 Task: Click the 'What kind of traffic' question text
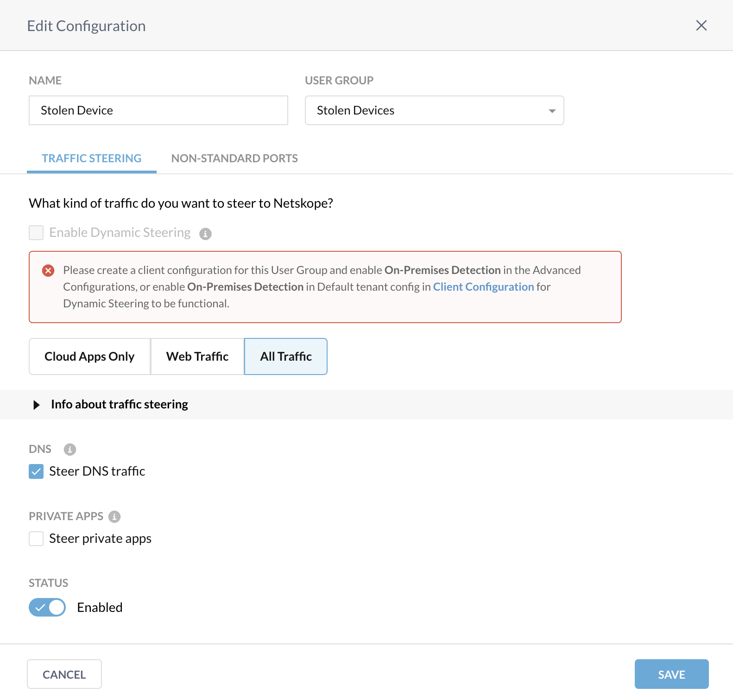click(181, 203)
